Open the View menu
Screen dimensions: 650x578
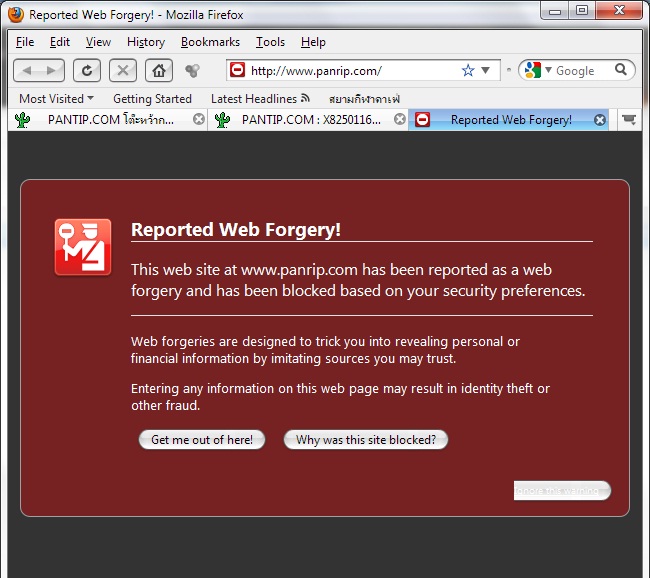coord(98,42)
